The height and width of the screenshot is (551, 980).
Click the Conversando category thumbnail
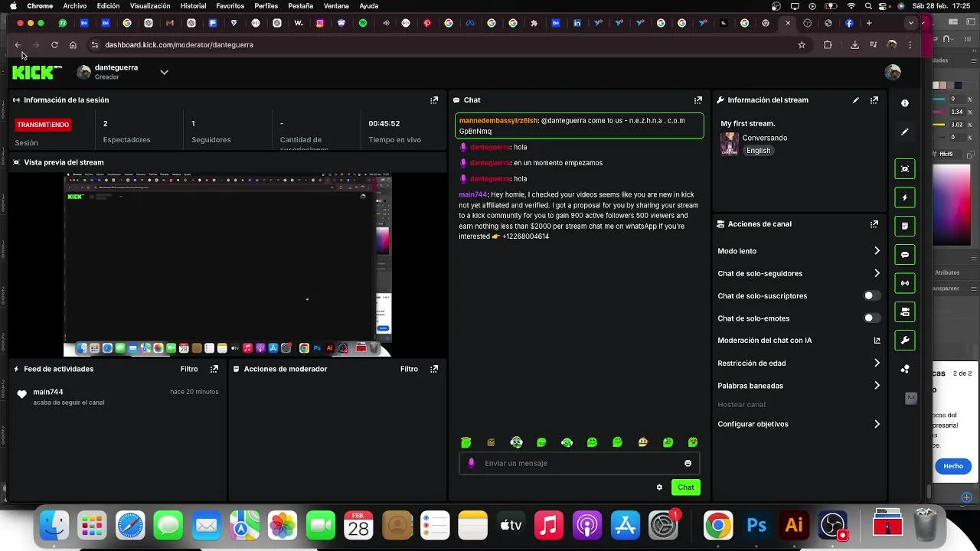730,144
